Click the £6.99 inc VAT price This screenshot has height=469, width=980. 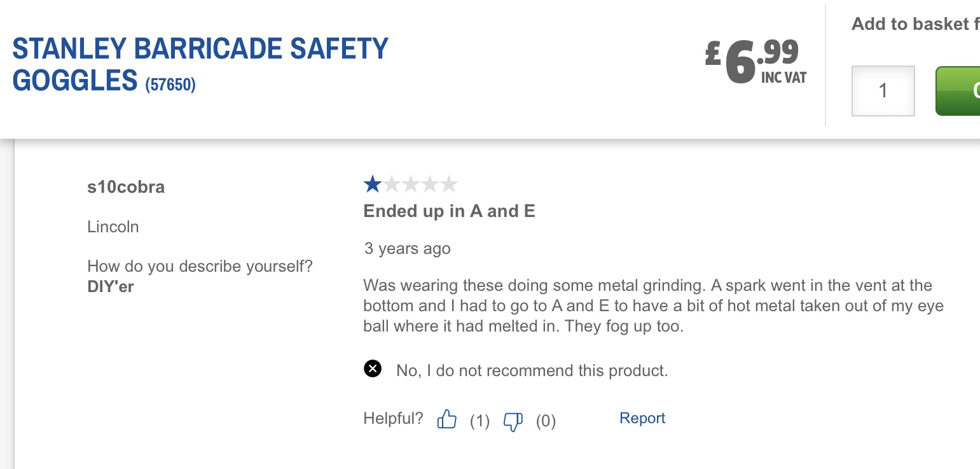click(x=756, y=62)
